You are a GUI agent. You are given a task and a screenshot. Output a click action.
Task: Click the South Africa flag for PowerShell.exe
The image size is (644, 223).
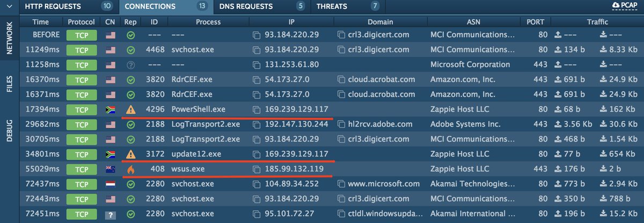pyautogui.click(x=111, y=109)
